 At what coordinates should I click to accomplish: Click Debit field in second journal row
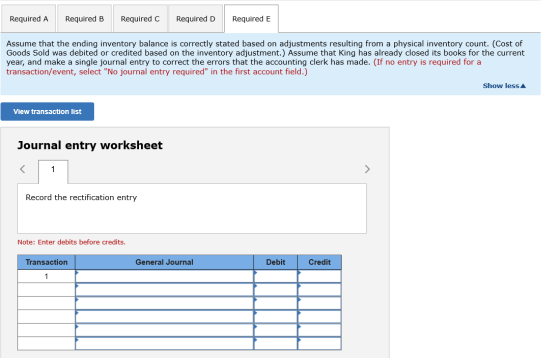click(x=275, y=290)
